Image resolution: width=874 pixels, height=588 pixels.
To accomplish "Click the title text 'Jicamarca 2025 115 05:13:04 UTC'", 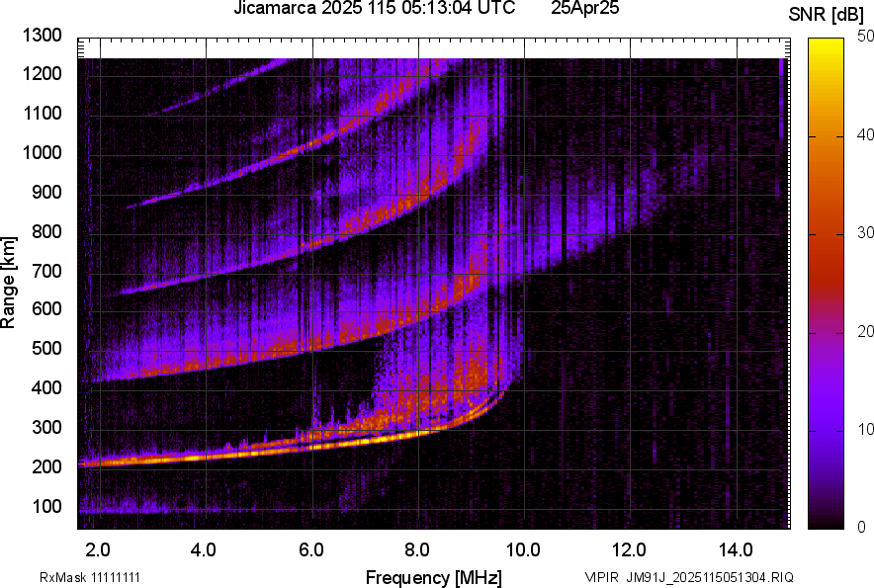I will [x=374, y=8].
